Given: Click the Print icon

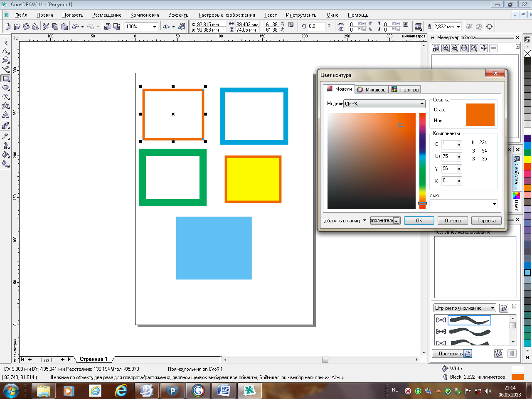Looking at the screenshot, I should [35, 27].
